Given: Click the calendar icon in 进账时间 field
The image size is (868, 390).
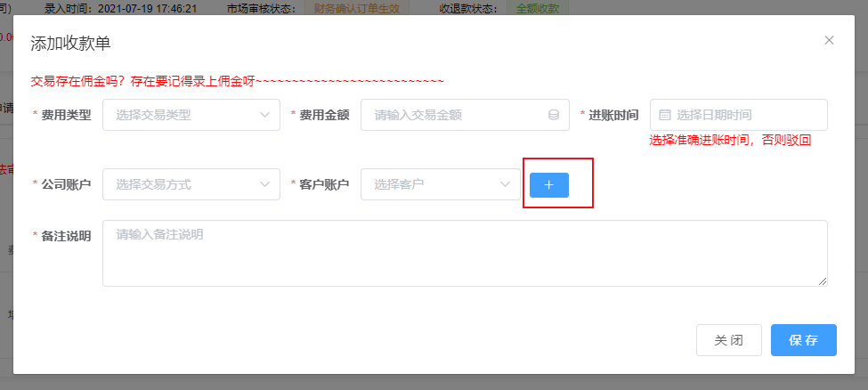Looking at the screenshot, I should point(664,115).
